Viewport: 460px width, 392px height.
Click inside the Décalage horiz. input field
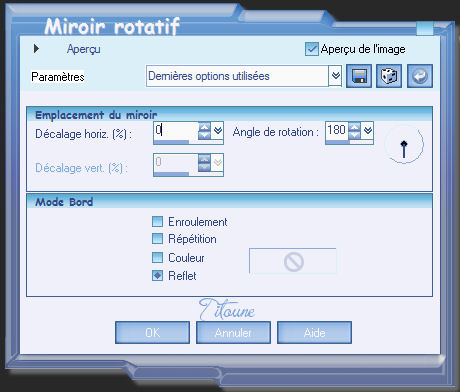tap(176, 130)
